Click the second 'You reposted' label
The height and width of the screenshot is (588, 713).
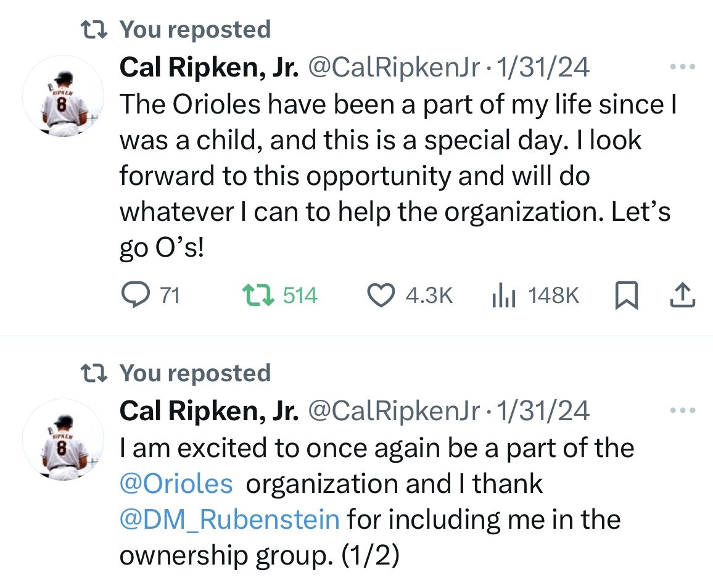coord(195,373)
